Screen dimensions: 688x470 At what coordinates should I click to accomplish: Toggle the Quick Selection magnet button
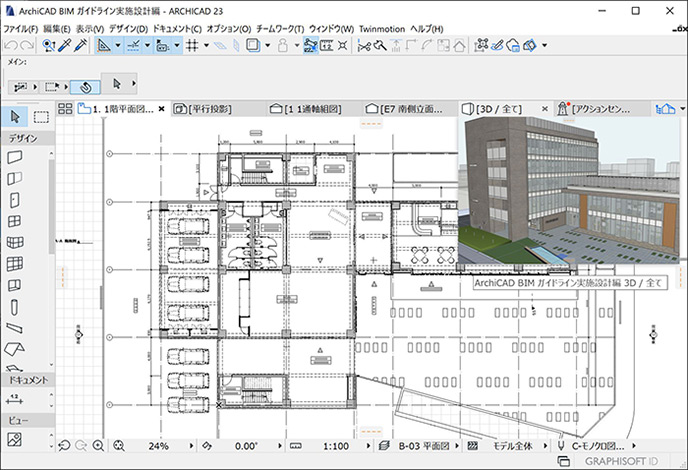[85, 87]
